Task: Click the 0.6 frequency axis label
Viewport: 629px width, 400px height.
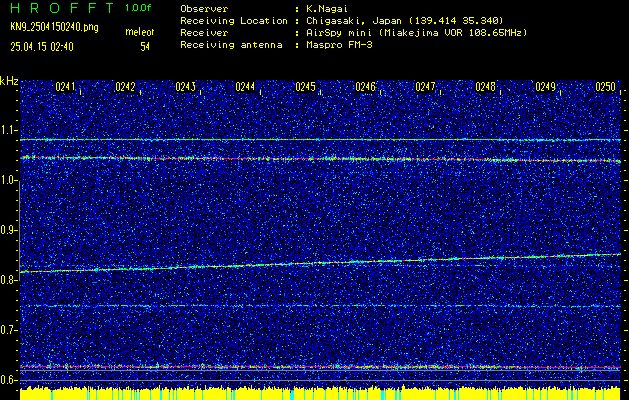Action: [x=8, y=380]
